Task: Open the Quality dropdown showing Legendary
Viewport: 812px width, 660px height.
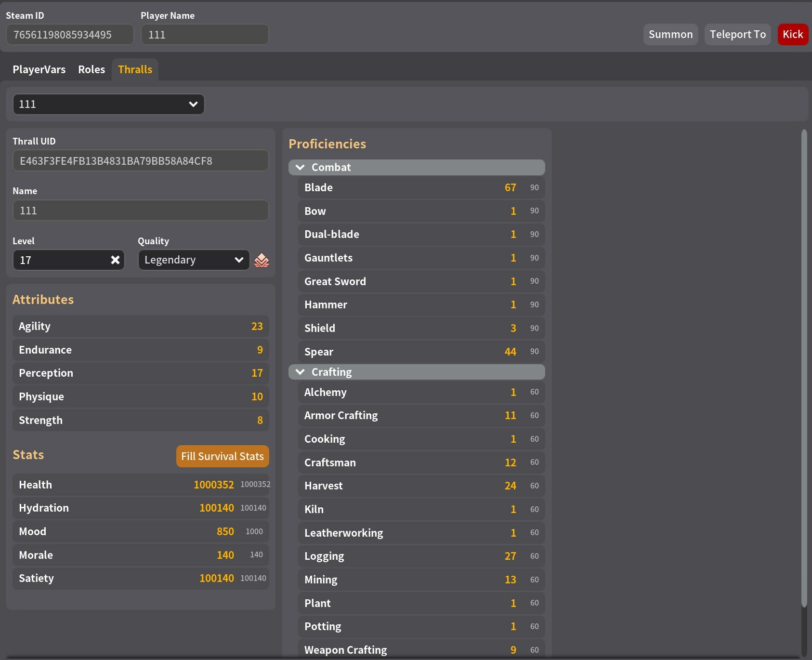Action: (194, 260)
